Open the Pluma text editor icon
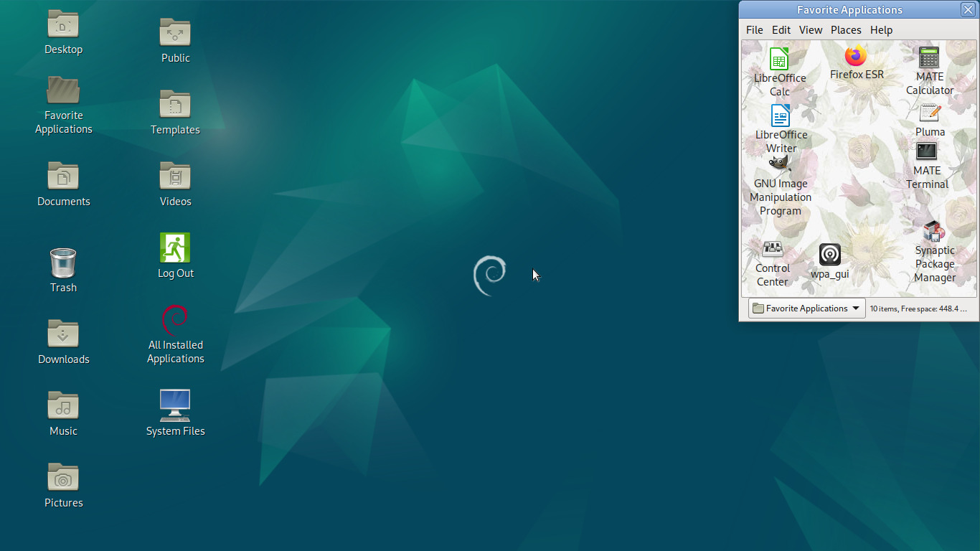Viewport: 980px width, 551px height. [x=930, y=113]
